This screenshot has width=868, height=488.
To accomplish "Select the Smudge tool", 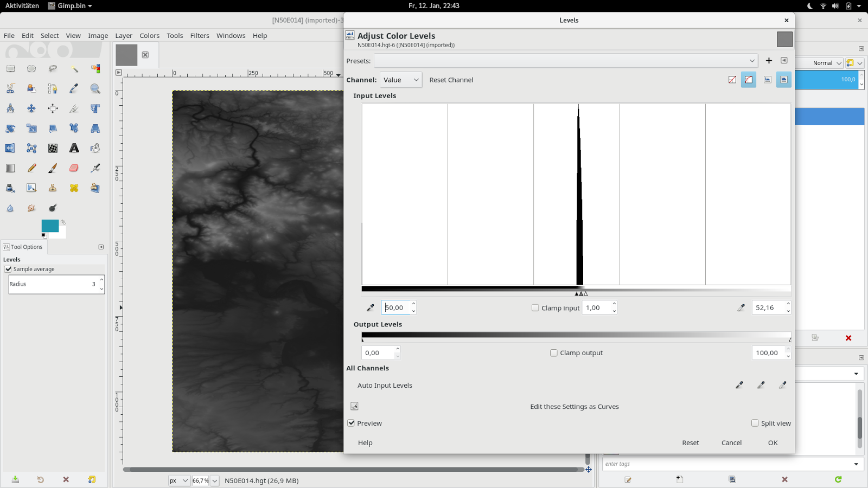I will click(31, 208).
